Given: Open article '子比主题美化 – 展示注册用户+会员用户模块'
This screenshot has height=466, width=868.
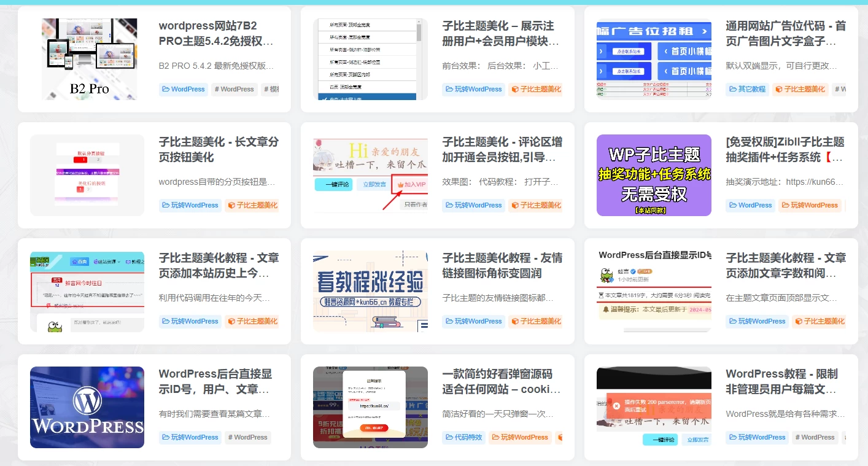Looking at the screenshot, I should [x=500, y=34].
